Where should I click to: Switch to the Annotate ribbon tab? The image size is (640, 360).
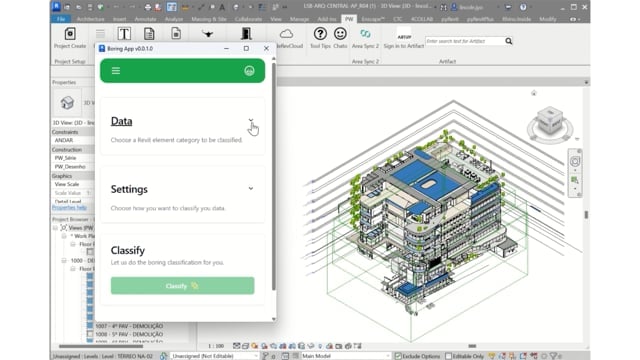(145, 19)
